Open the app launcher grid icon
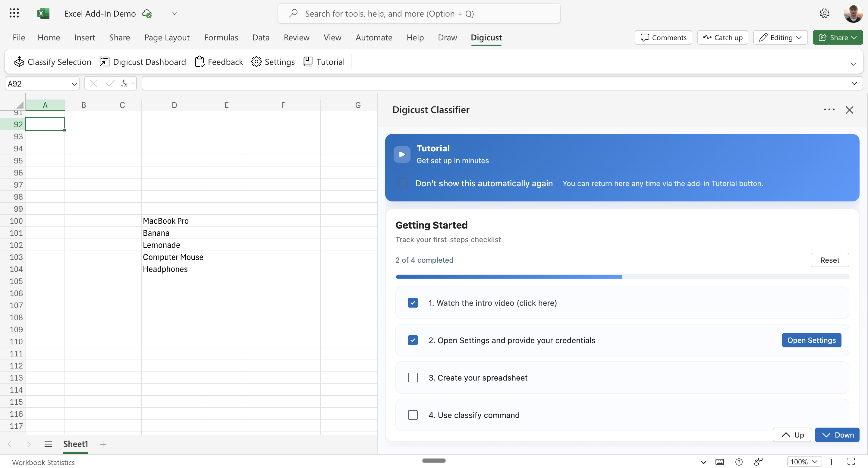868x468 pixels. click(14, 14)
